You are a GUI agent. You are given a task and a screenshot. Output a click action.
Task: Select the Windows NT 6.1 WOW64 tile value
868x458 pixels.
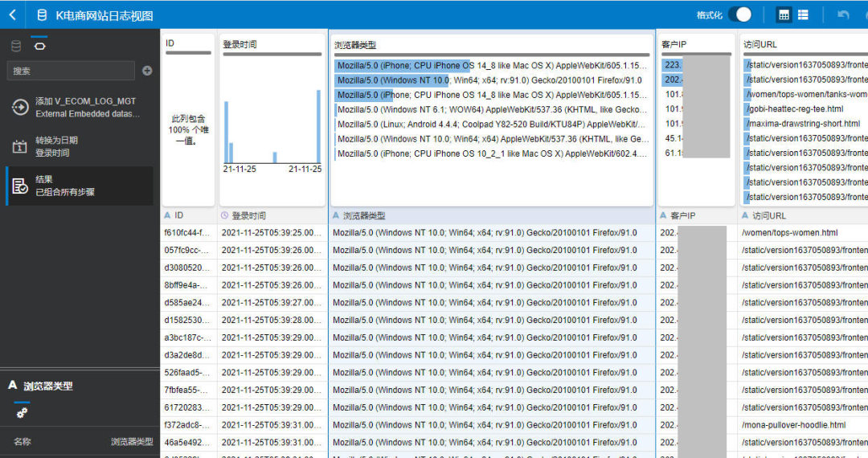tap(490, 109)
